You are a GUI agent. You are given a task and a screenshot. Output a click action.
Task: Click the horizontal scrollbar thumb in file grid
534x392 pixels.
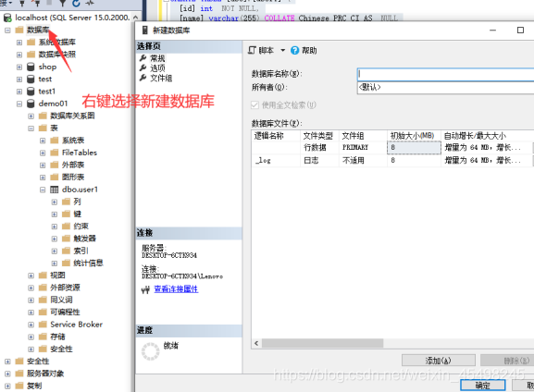point(322,343)
